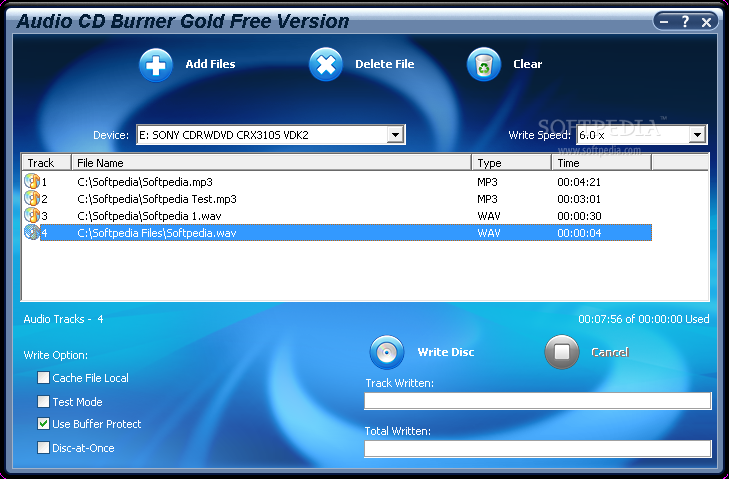Click the Delete File X icon
The image size is (729, 479).
(x=325, y=64)
